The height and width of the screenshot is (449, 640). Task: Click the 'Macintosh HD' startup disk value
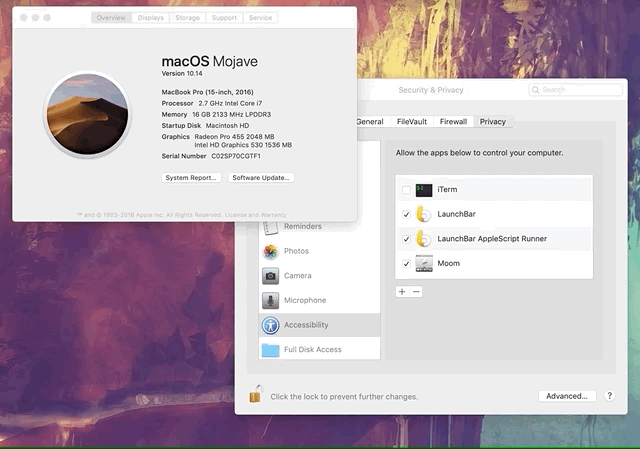coord(227,126)
